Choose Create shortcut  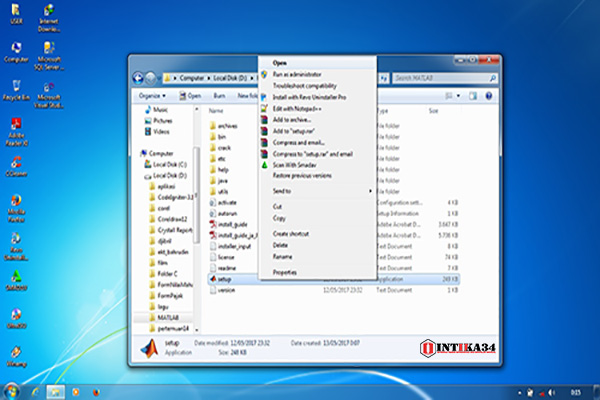(x=318, y=234)
